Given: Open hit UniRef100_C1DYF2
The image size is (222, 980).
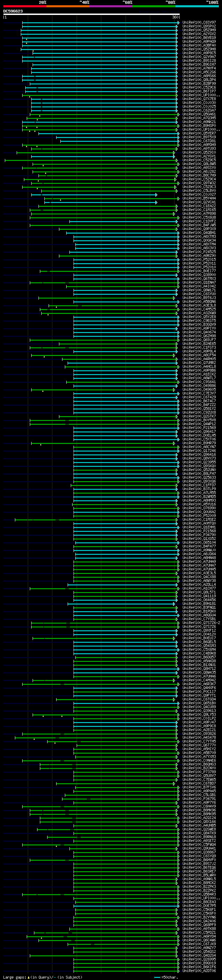Looking at the screenshot, I should click(x=199, y=221).
